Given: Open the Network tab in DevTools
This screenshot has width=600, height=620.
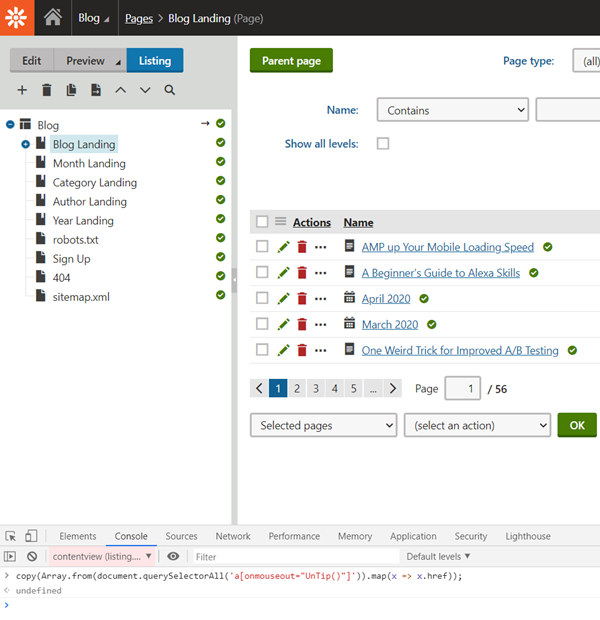Looking at the screenshot, I should 233,536.
